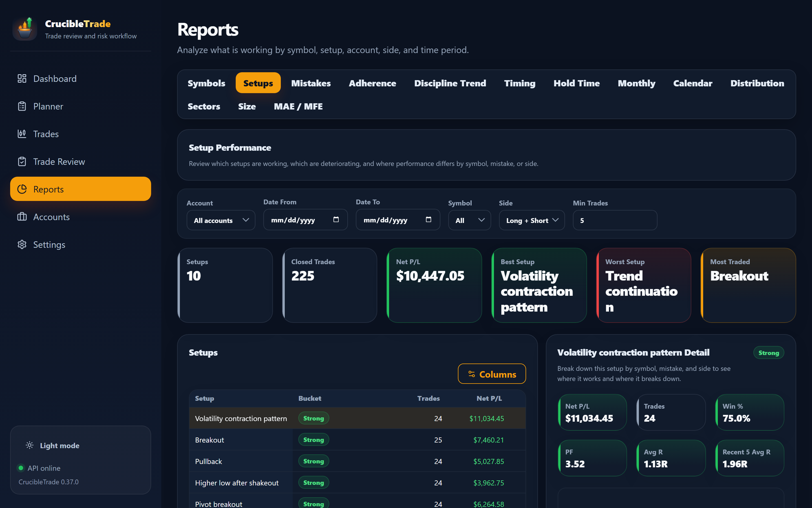
Task: Navigate to Trades page
Action: 81,134
